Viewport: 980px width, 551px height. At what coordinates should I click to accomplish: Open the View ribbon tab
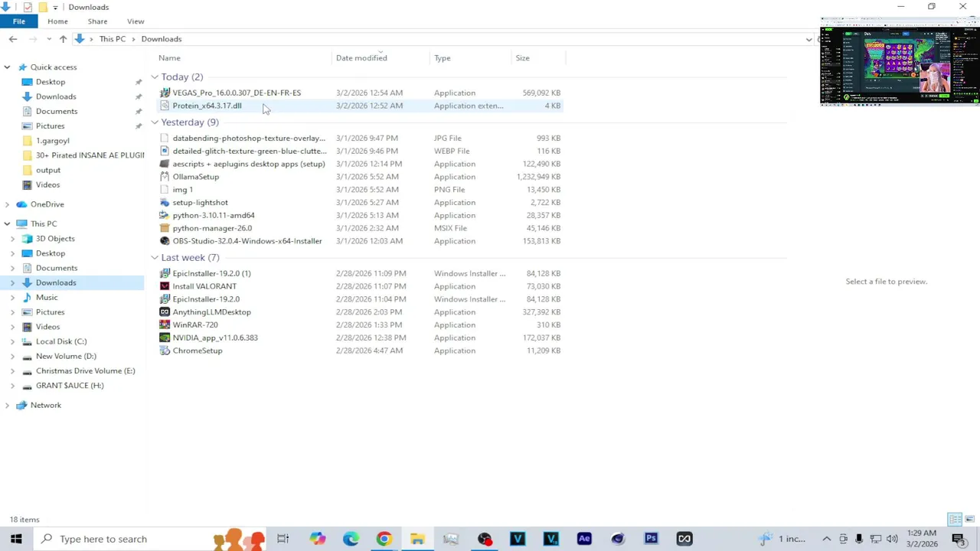(x=136, y=21)
